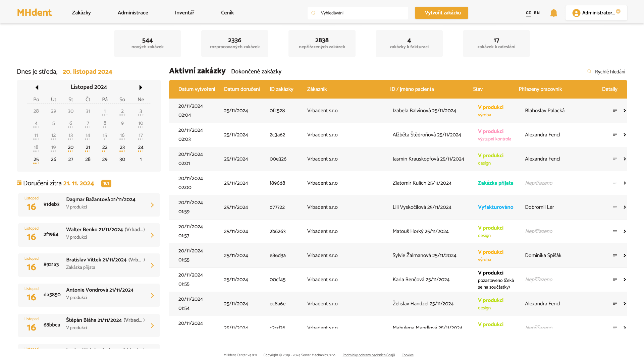Viewport: 644px width, 362px height.
Task: Expand delivery item Dagmar Bažantová
Action: [x=152, y=205]
